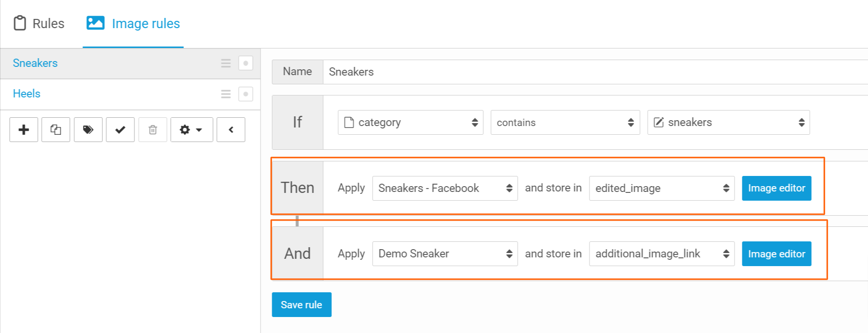The image size is (868, 333).
Task: Collapse rule list with left chevron
Action: 231,130
